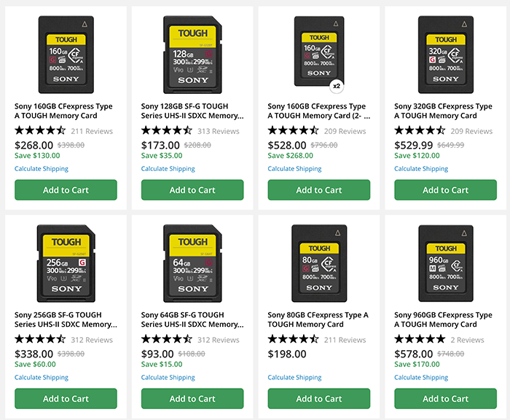Calculate shipping for the 128GB SF-G card

168,169
